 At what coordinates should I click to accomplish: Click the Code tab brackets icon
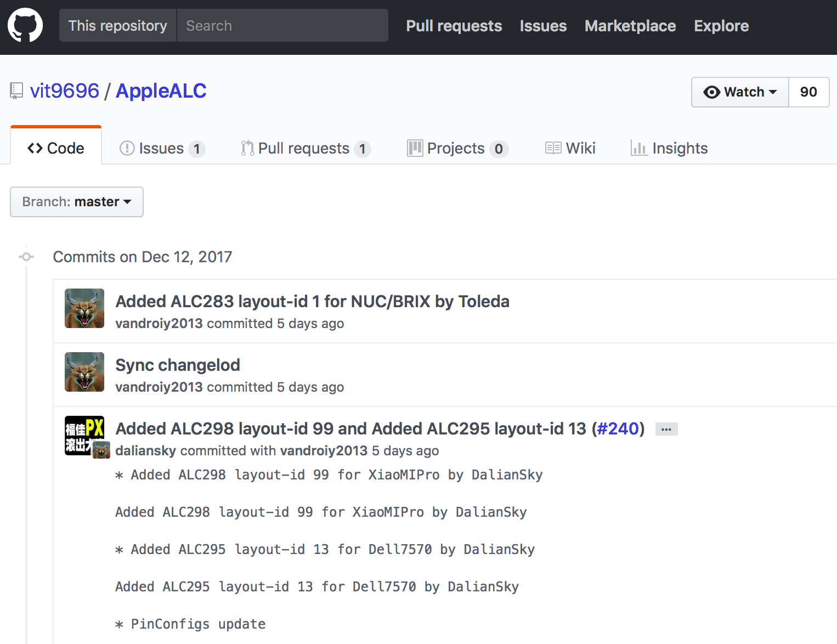35,148
